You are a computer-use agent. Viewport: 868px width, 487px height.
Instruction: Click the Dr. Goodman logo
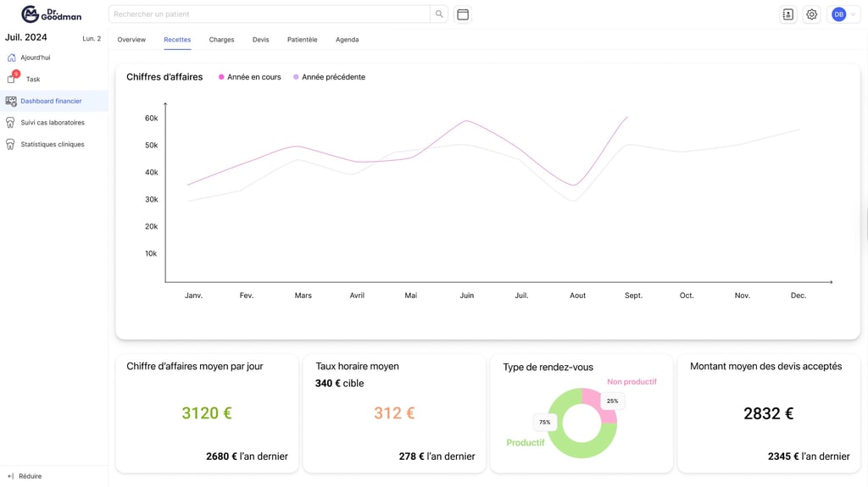pos(52,14)
